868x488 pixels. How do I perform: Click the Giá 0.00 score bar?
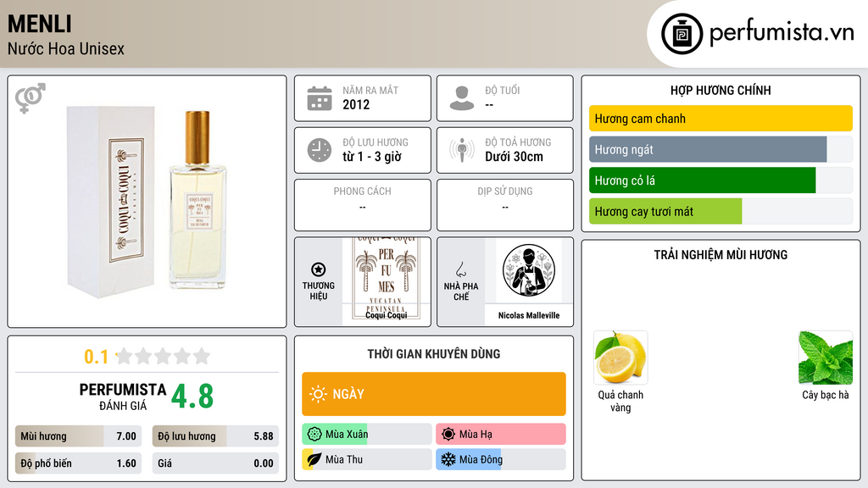(215, 463)
